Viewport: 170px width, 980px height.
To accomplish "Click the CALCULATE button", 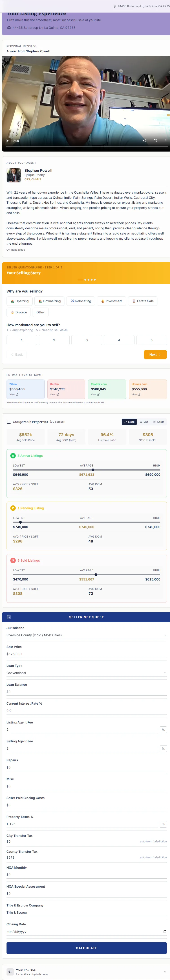I will (87, 948).
